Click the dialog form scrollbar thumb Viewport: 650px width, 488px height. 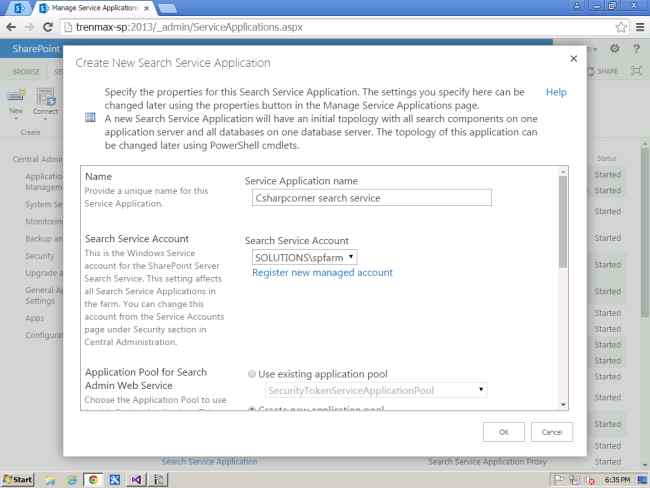[x=563, y=221]
